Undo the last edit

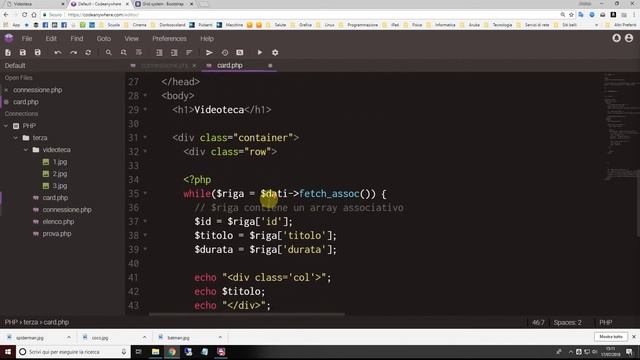point(58,53)
